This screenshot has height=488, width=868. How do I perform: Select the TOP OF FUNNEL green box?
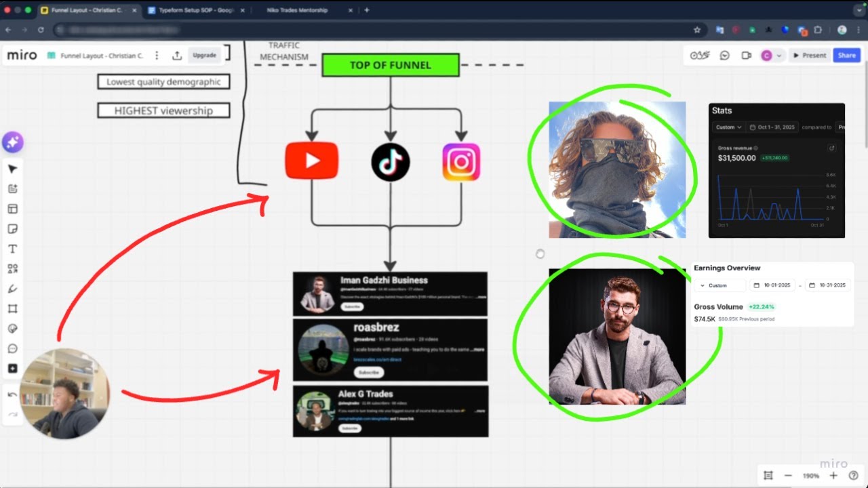(x=391, y=65)
